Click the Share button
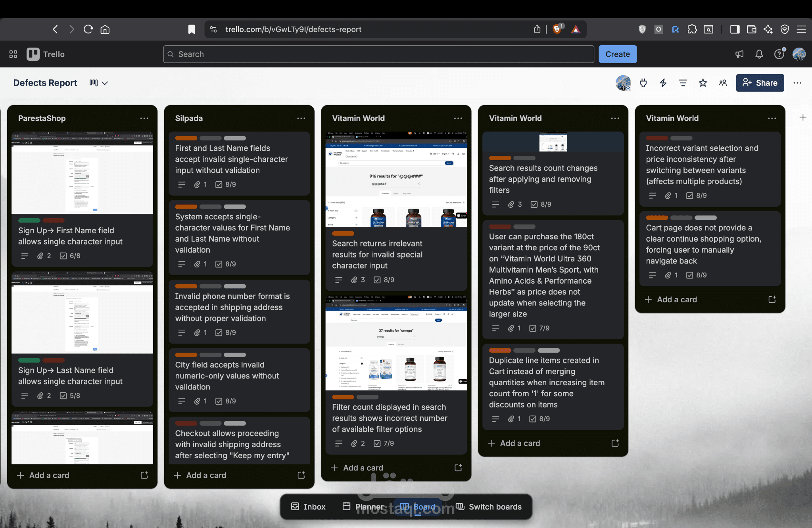 [x=760, y=83]
